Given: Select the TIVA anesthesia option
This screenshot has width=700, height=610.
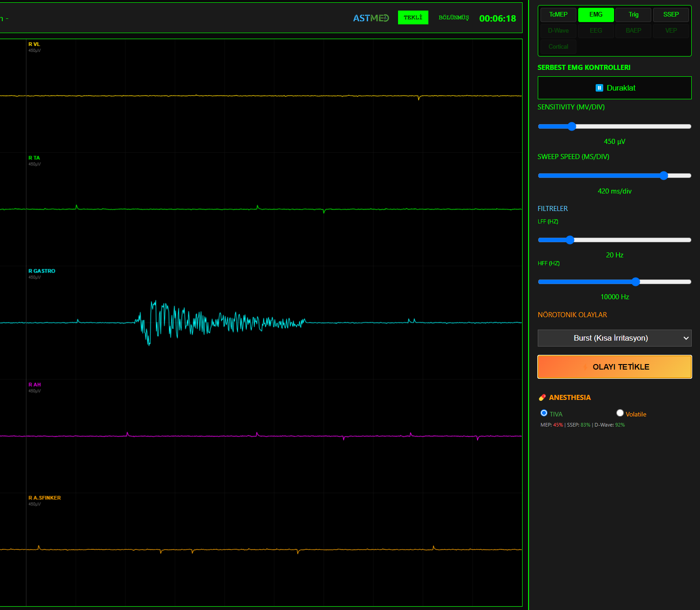Looking at the screenshot, I should point(544,413).
